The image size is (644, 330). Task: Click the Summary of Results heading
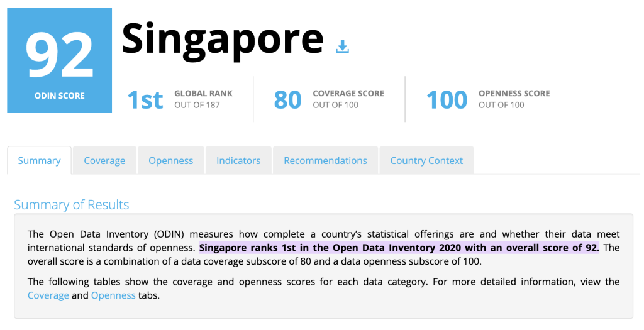coord(72,204)
